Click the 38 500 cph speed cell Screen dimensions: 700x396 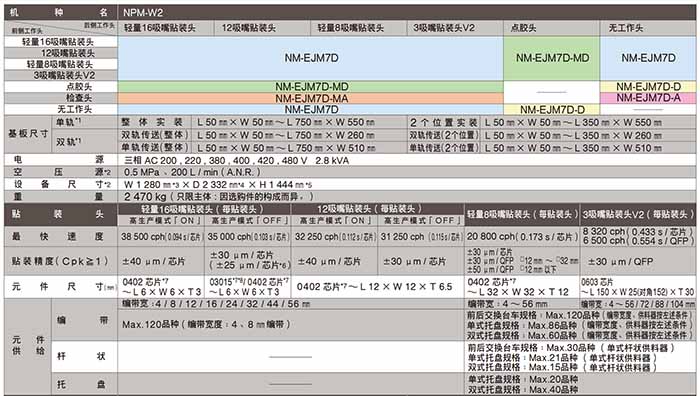coord(161,237)
